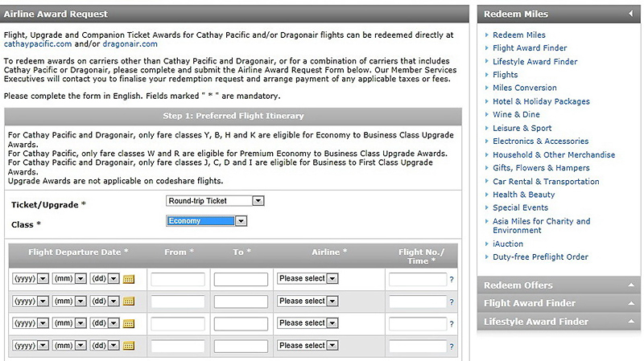Open Electronics & Accessories link
The height and width of the screenshot is (361, 644).
[x=540, y=142]
